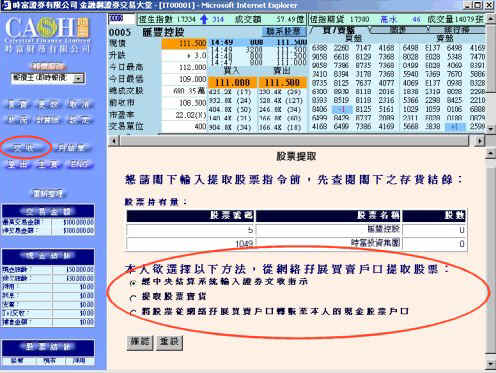
Task: Click the quote panel scroll-down arrow
Action: pos(491,128)
